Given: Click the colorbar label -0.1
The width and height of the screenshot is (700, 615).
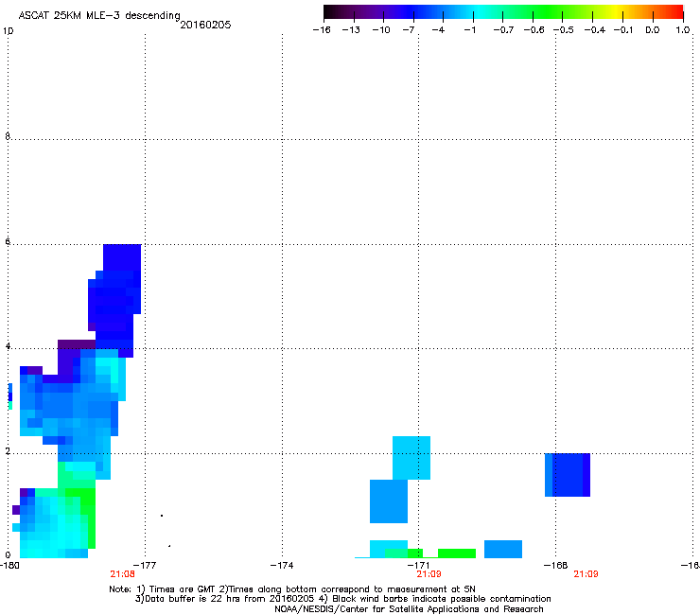Looking at the screenshot, I should [x=623, y=30].
